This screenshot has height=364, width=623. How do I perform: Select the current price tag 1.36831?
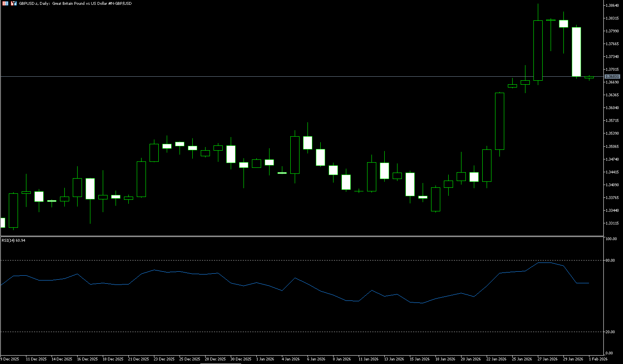pyautogui.click(x=612, y=76)
